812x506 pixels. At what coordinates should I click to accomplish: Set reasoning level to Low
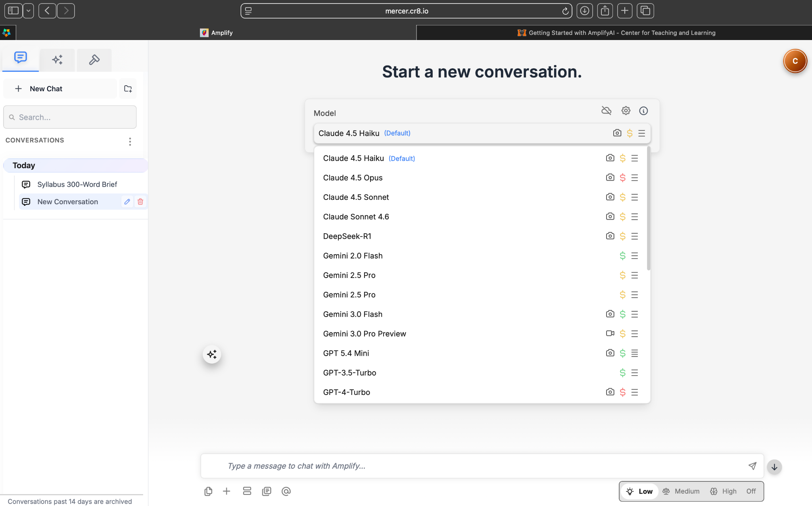click(639, 491)
